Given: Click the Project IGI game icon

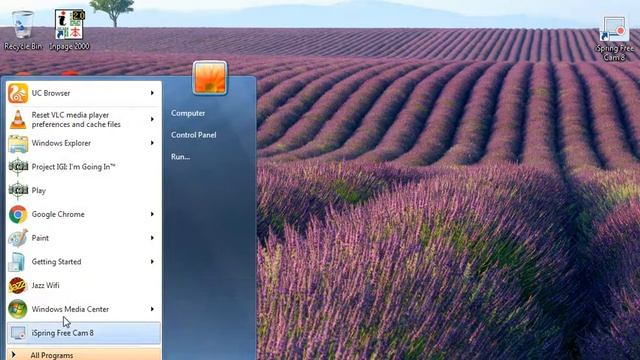Looking at the screenshot, I should 18,167.
